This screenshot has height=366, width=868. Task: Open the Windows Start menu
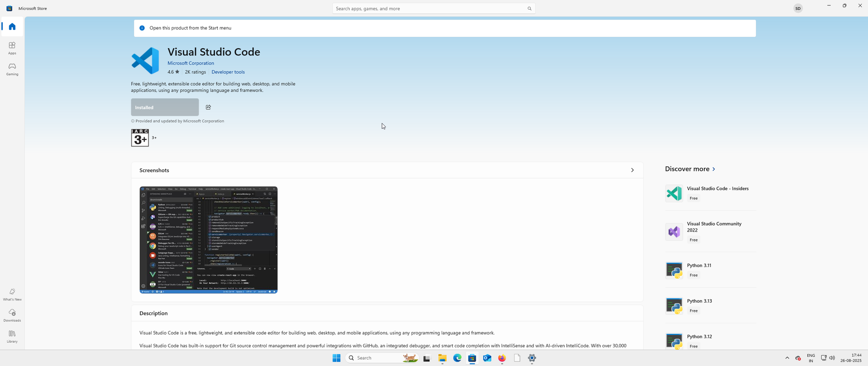336,358
